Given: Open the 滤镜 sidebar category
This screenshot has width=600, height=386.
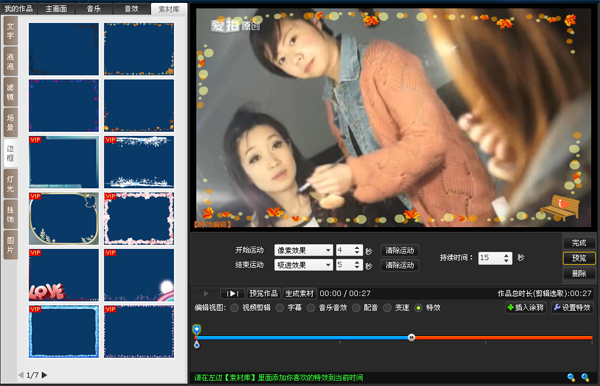Looking at the screenshot, I should point(10,92).
